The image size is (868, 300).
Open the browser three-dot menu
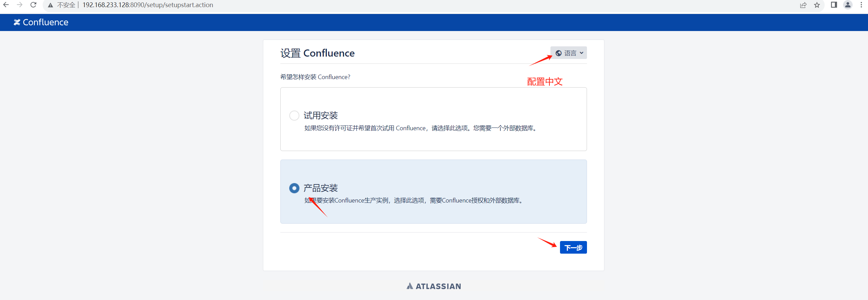861,5
